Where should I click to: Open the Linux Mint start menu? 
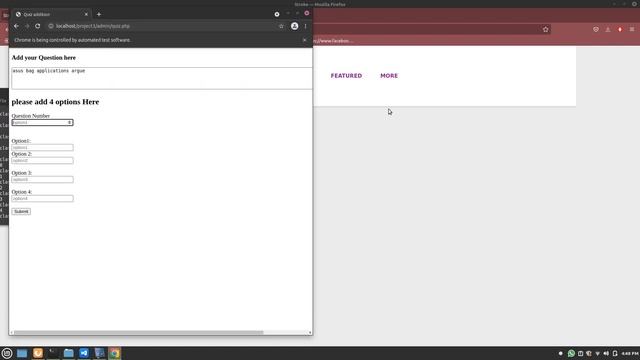click(x=7, y=353)
